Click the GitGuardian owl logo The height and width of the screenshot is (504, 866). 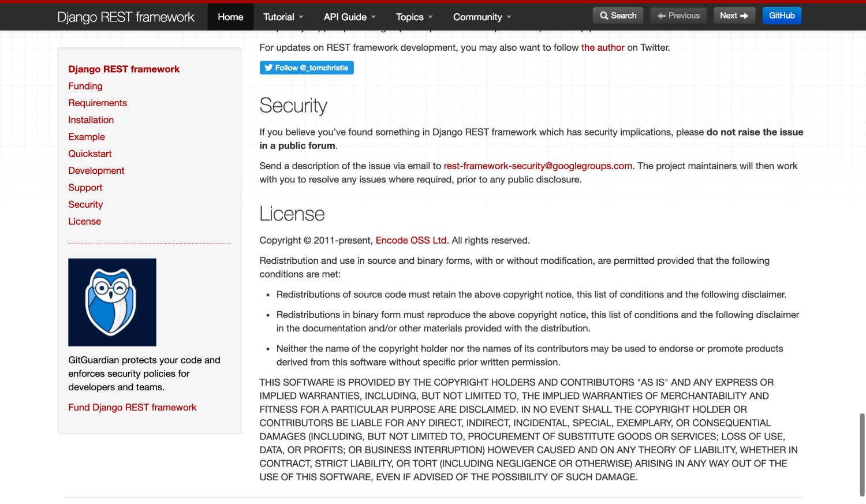112,302
